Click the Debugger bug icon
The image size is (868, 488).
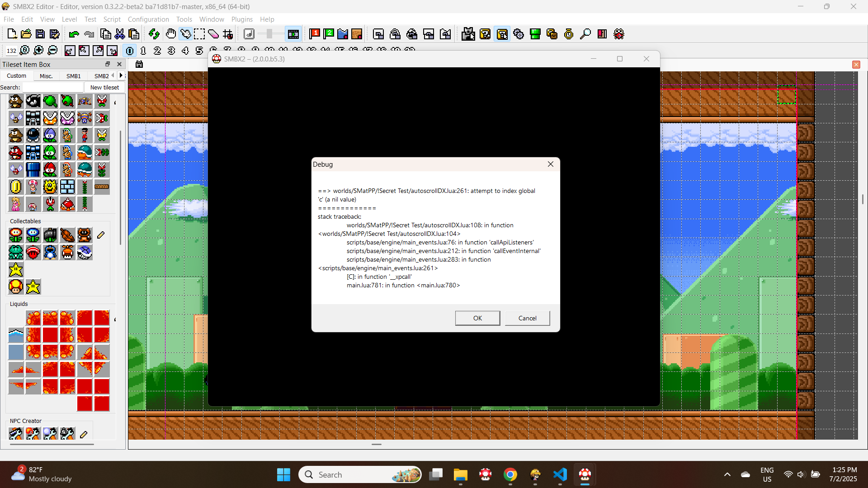619,34
